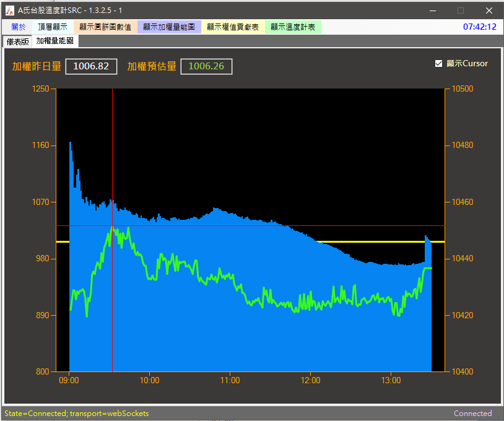This screenshot has height=421, width=504.
Task: Minimize the A氏台股溫度計SRC window
Action: tap(433, 11)
